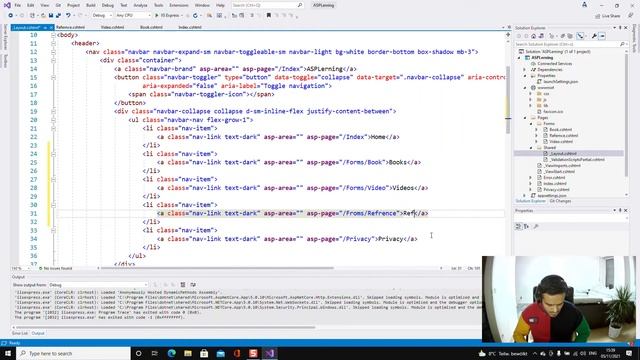Viewport: 640px width, 360px height.
Task: Collapse the Pages folder node
Action: click(525, 118)
